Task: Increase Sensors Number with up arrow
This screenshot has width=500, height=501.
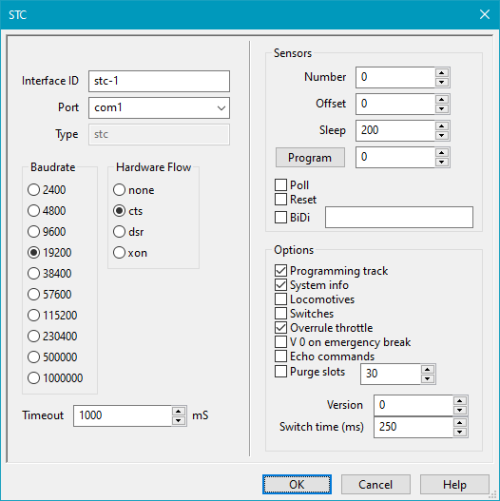Action: pos(442,73)
